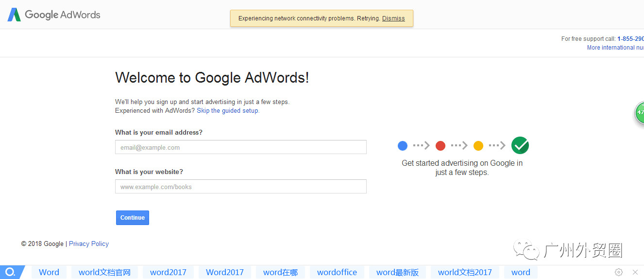Close the search suggestion bar
Viewport: 644px width, 279px height.
pos(635,272)
